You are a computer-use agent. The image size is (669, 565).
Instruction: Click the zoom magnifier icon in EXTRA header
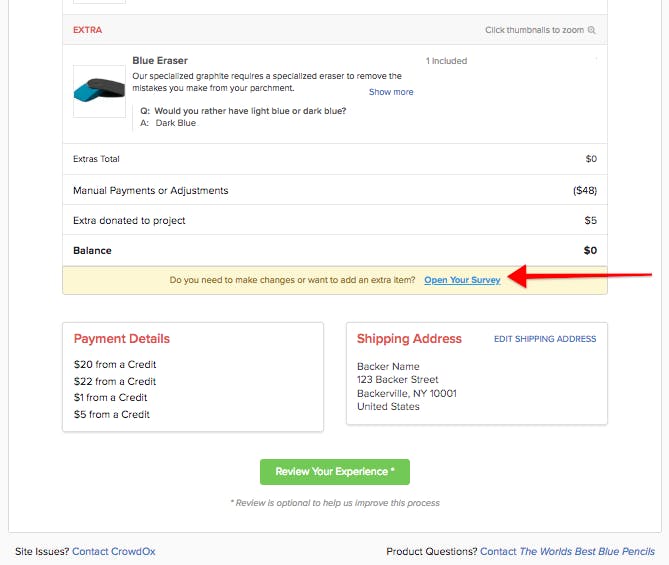[591, 30]
